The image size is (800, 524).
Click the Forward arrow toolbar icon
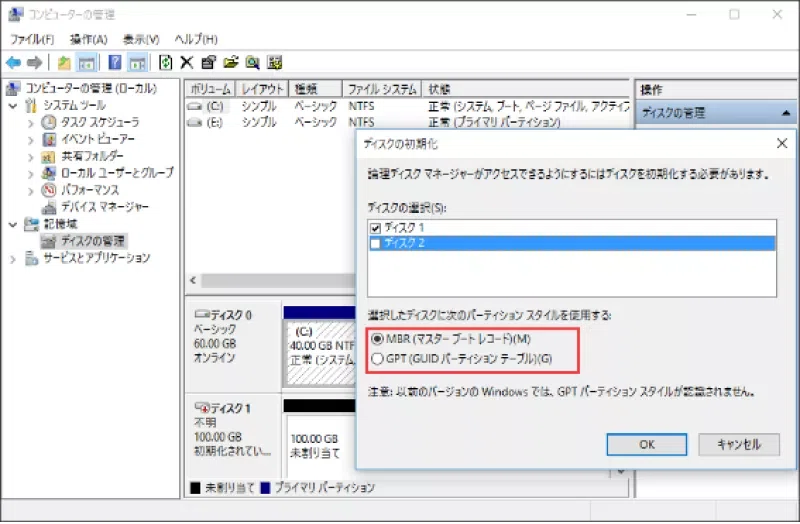[34, 63]
